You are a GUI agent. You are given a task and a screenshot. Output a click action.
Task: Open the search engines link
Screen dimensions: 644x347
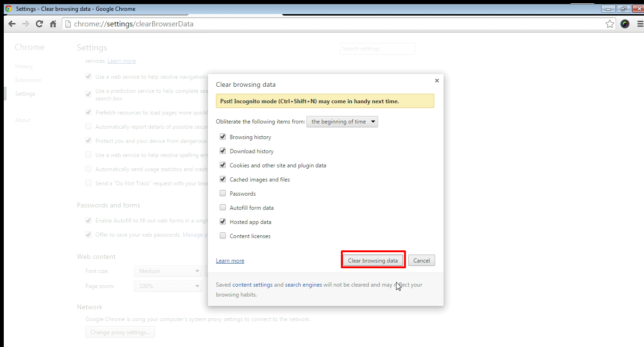[304, 285]
